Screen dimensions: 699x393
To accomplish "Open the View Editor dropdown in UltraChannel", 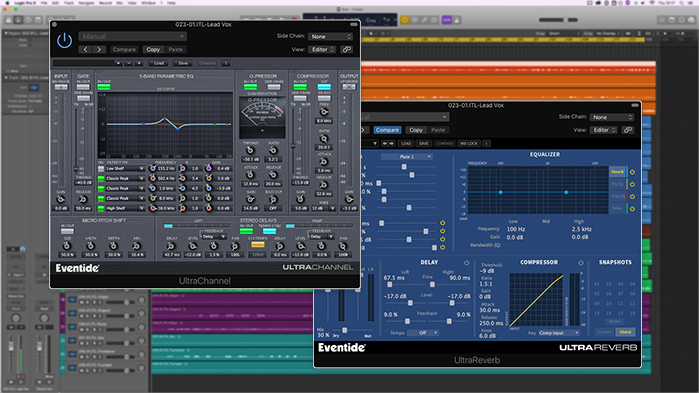I will click(x=322, y=49).
